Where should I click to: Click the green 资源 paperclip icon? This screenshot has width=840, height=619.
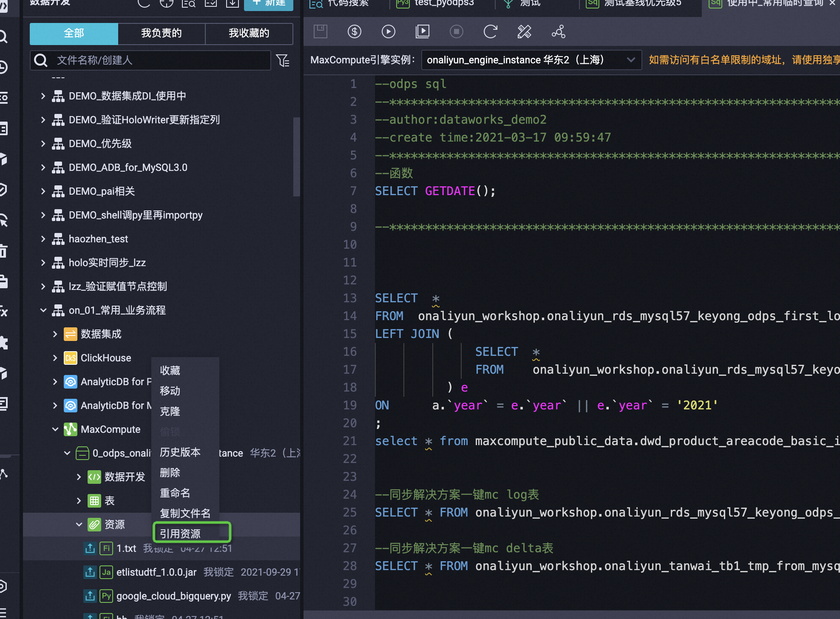point(94,525)
